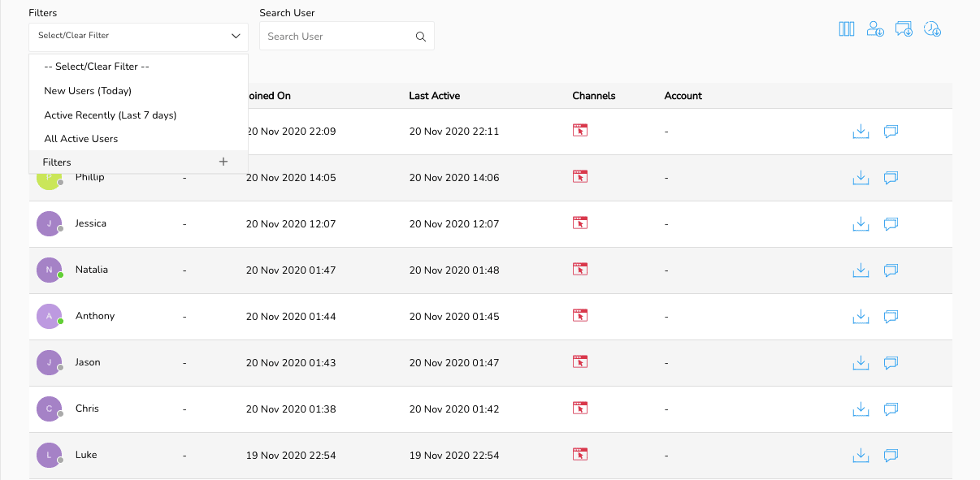
Task: Select 'Active Recently (Last 7 days)' filter
Action: click(111, 115)
